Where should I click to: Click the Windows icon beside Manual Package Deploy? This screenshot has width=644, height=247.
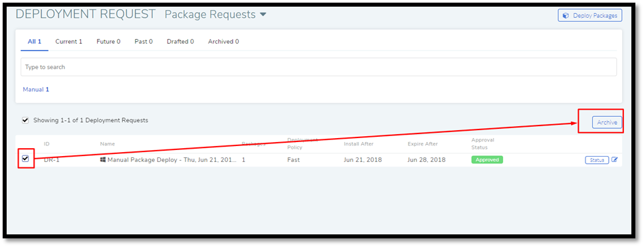[102, 159]
